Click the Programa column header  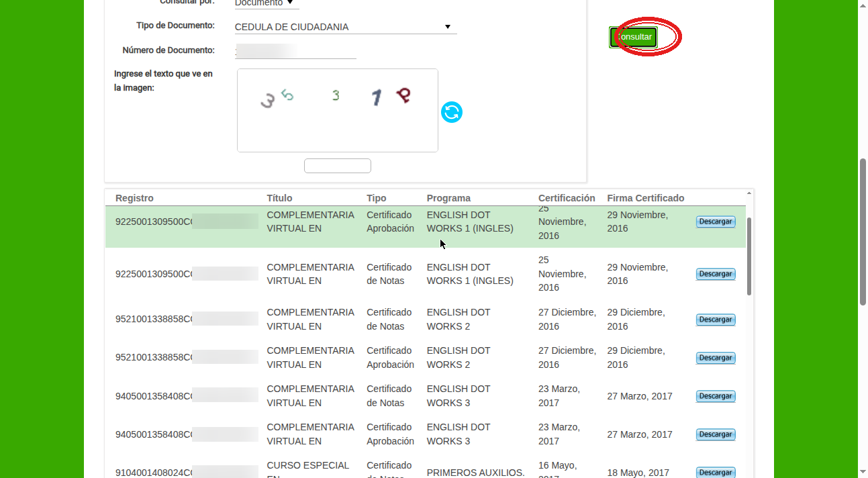[448, 198]
